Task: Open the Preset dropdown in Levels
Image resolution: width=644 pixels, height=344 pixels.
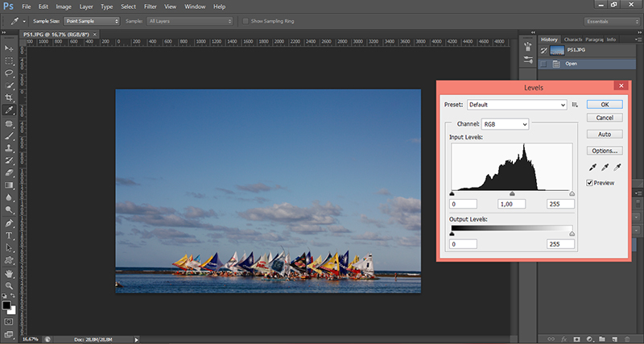Action: pos(518,105)
